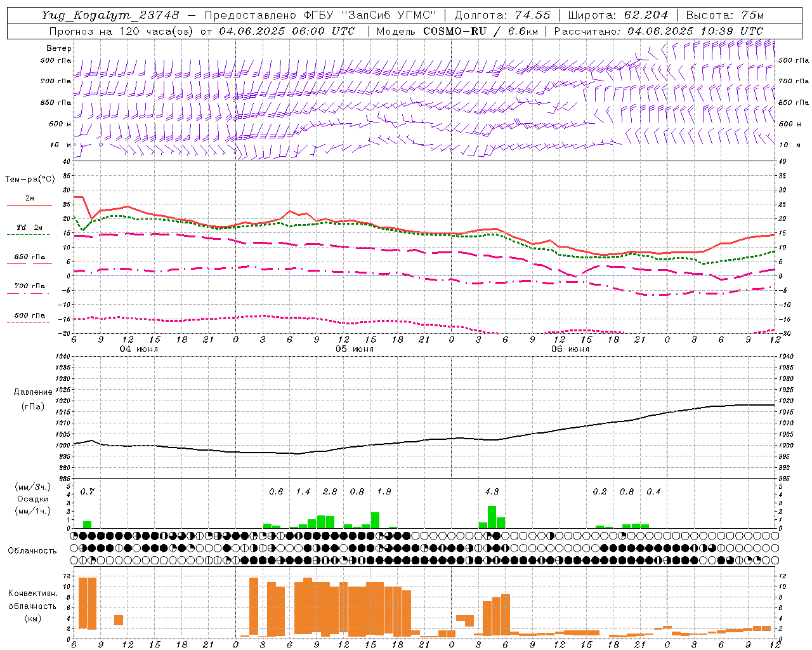Click the Модель COSMO-RU / 6.6км label

(x=457, y=31)
